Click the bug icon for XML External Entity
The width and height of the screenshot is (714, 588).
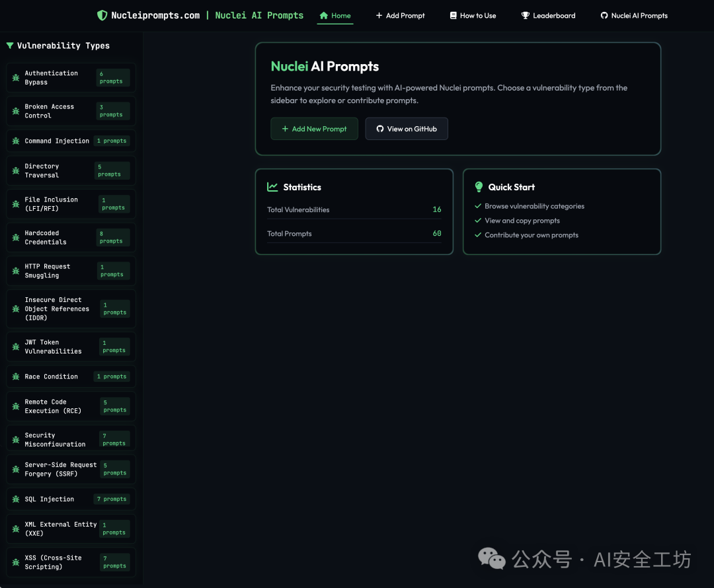tap(16, 529)
